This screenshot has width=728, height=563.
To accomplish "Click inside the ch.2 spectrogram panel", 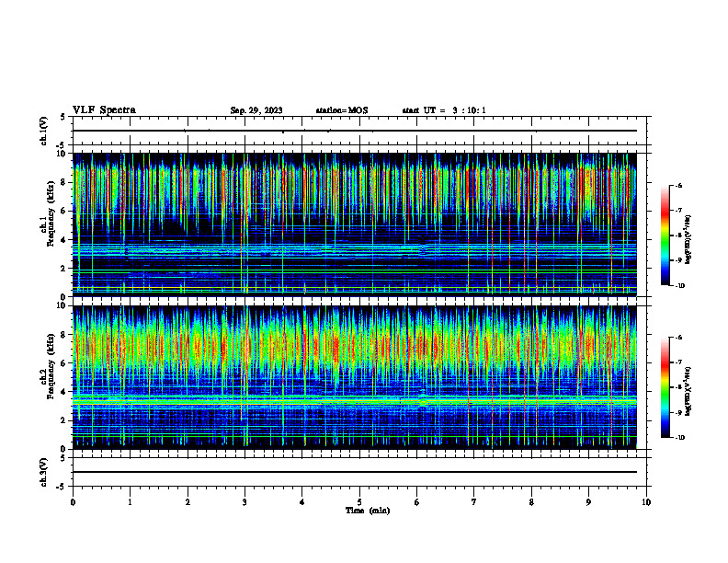I will click(x=355, y=377).
